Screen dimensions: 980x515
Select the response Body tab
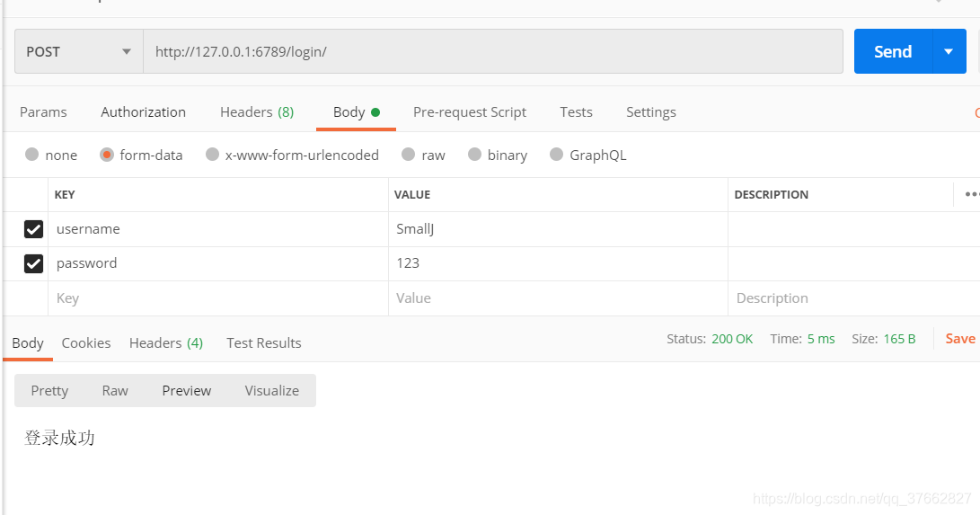pyautogui.click(x=28, y=343)
